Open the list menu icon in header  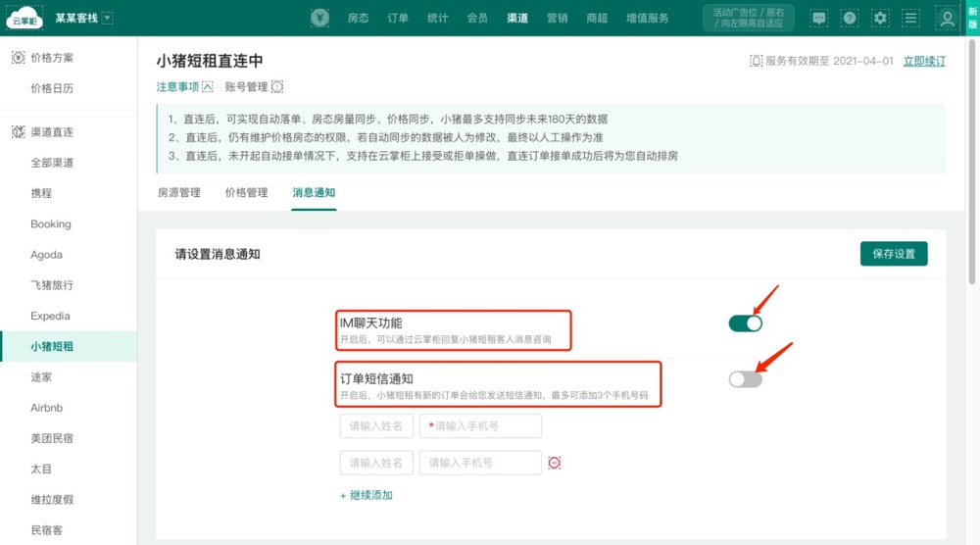click(x=911, y=18)
